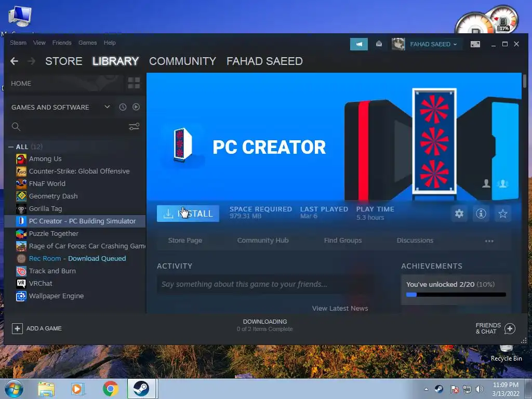This screenshot has height=399, width=532.
Task: Click the single friend silhouette icon
Action: 486,183
